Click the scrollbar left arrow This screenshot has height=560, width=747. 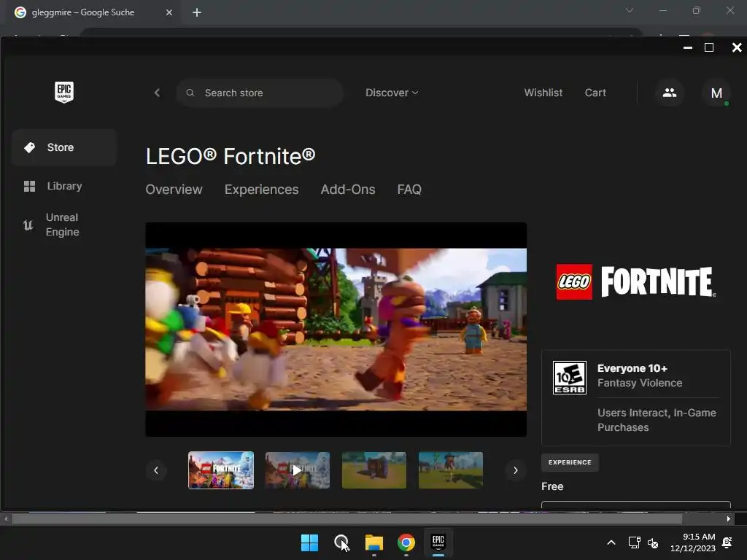5,519
